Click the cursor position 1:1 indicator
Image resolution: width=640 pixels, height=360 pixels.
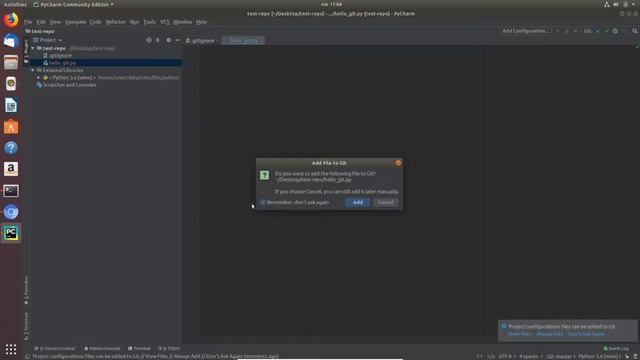(x=479, y=356)
